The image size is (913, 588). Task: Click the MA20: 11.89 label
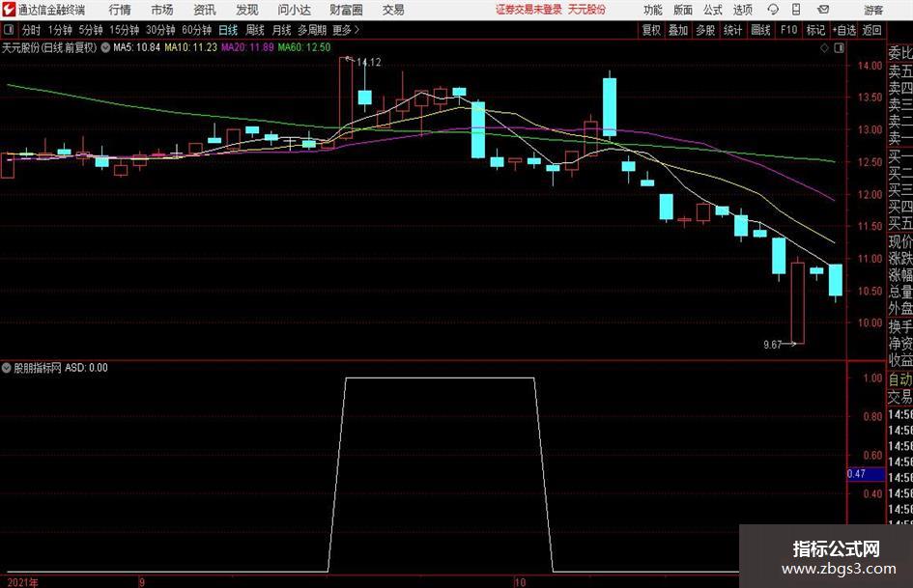pos(247,47)
